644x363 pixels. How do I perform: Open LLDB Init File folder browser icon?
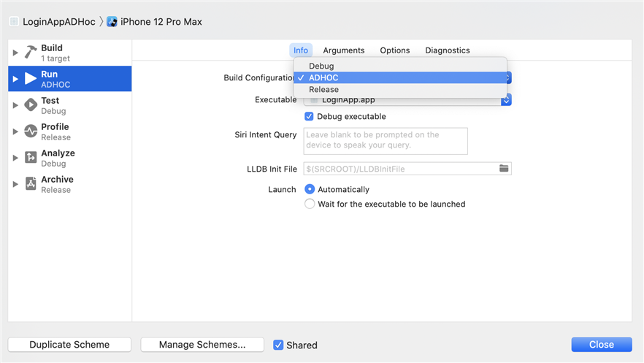504,169
